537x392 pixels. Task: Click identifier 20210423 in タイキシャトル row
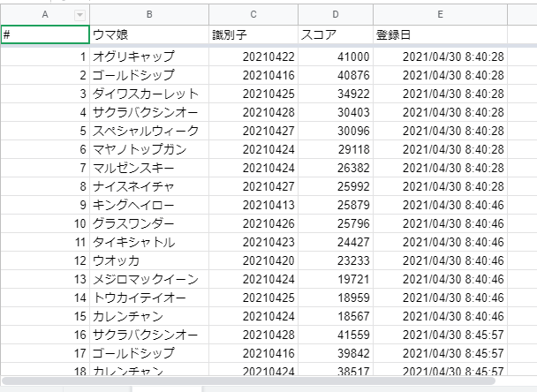253,242
